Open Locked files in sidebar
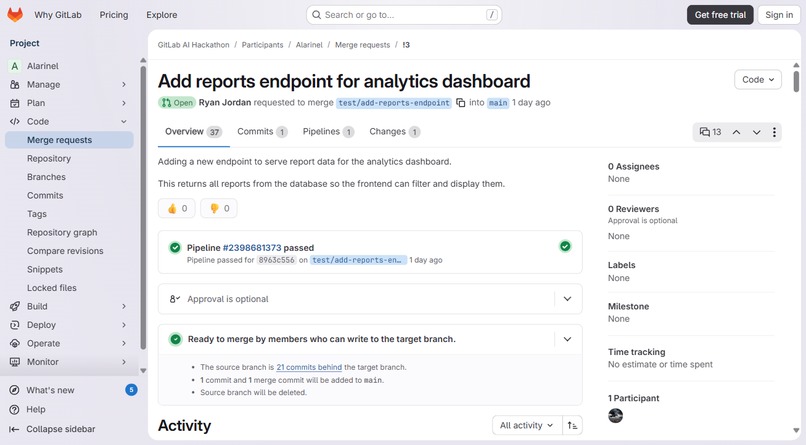Screen dimensions: 806x445 69,288
